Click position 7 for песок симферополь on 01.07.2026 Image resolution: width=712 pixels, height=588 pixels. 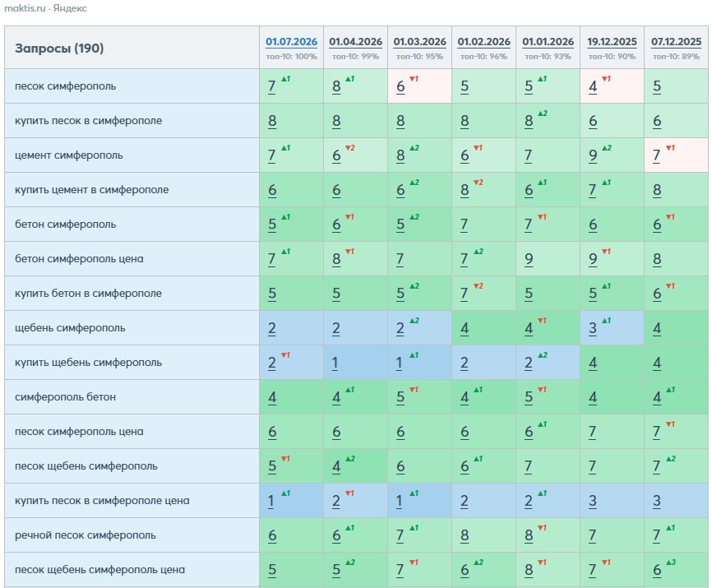271,86
